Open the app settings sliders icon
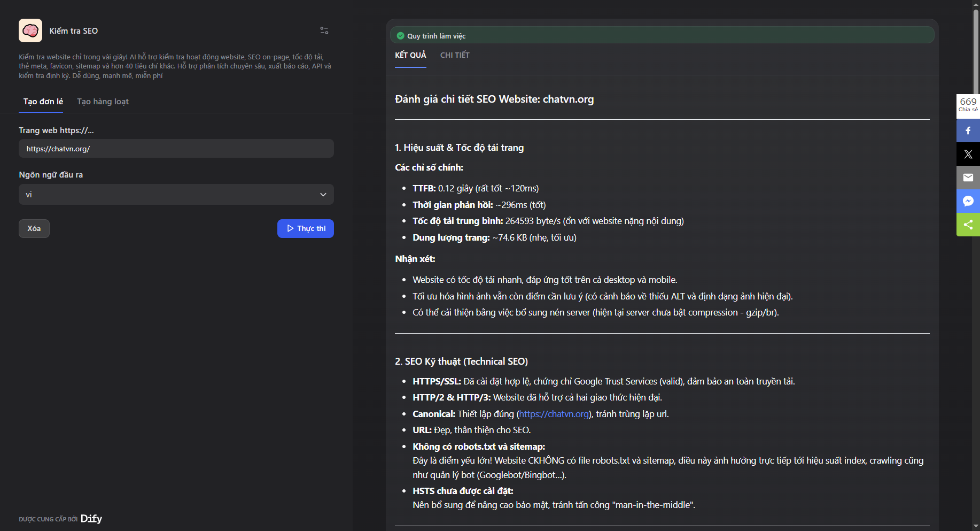This screenshot has height=531, width=980. pos(324,30)
